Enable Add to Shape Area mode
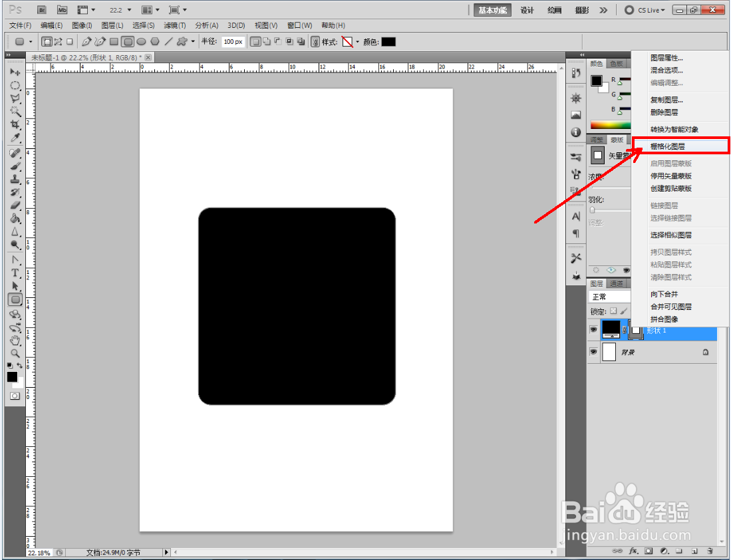Screen dimensions: 731x560 (x=267, y=42)
